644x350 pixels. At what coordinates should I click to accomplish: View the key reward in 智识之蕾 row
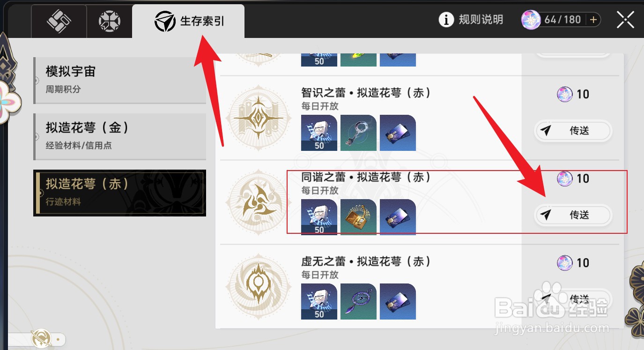[x=358, y=133]
